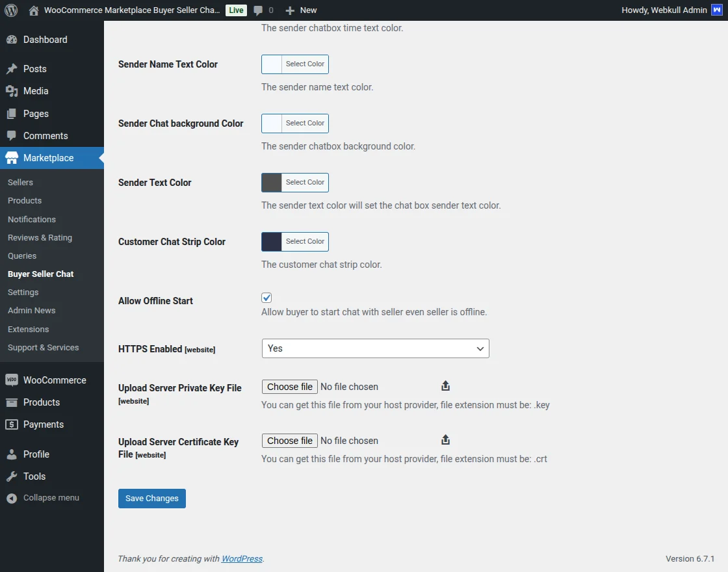
Task: Open the HTTPS Enabled dropdown
Action: coord(375,348)
